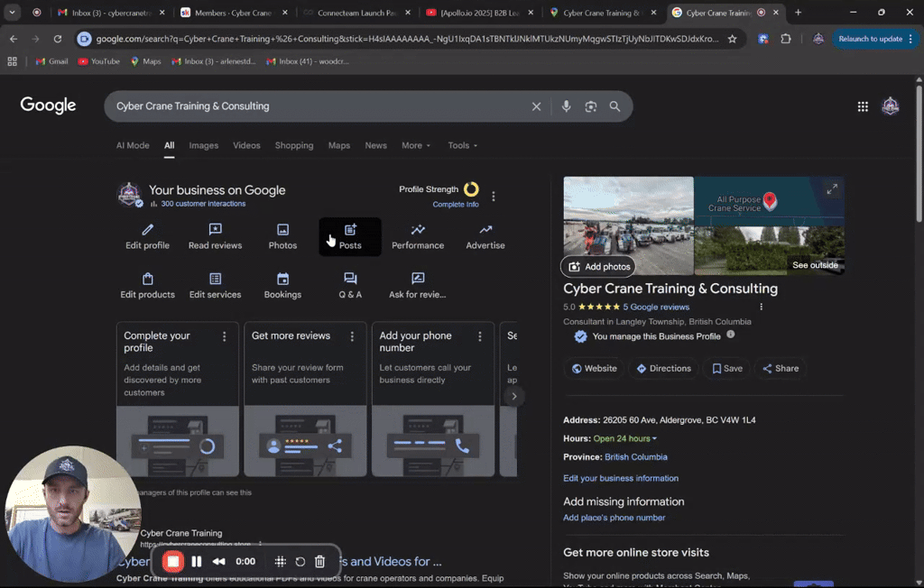Switch to the Images tab

point(203,145)
